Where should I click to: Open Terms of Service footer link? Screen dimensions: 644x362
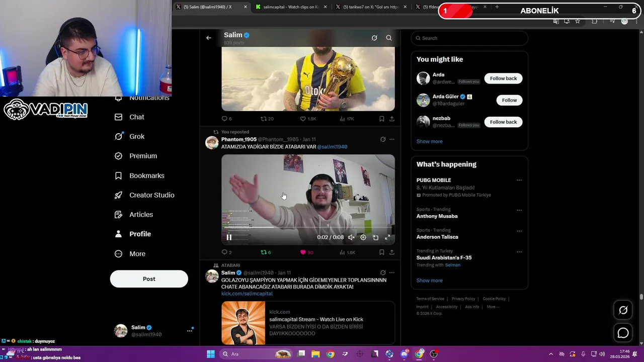[x=430, y=299]
